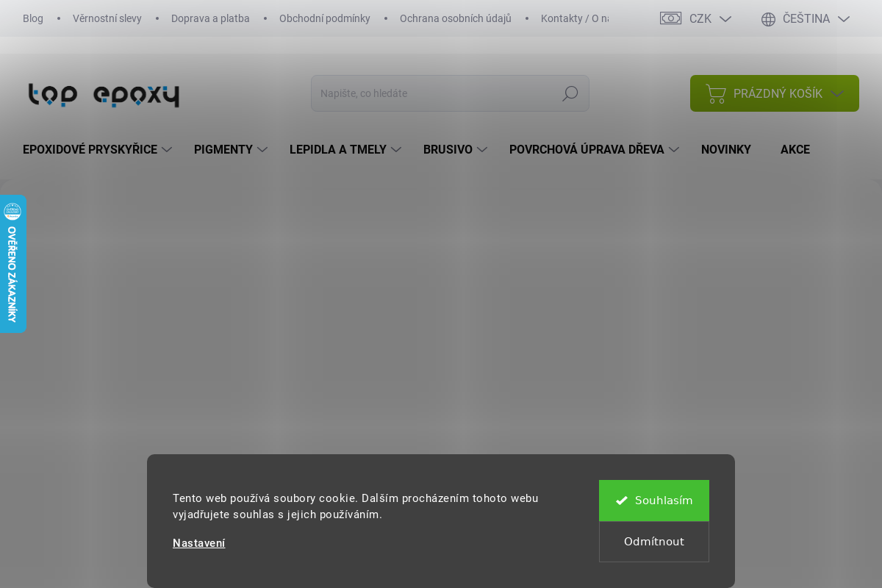Open the Ověřeno zákazníky side badge
Screen dimensions: 882x588
tap(12, 264)
